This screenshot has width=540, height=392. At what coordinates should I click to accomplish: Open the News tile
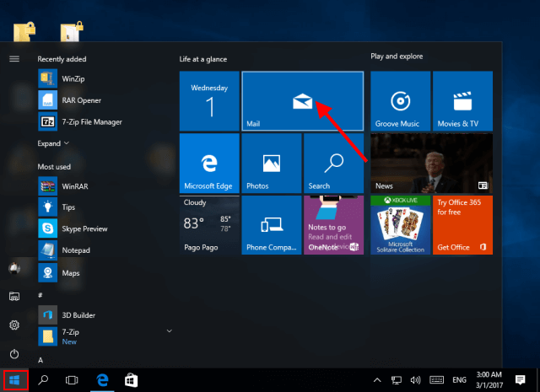coord(431,164)
